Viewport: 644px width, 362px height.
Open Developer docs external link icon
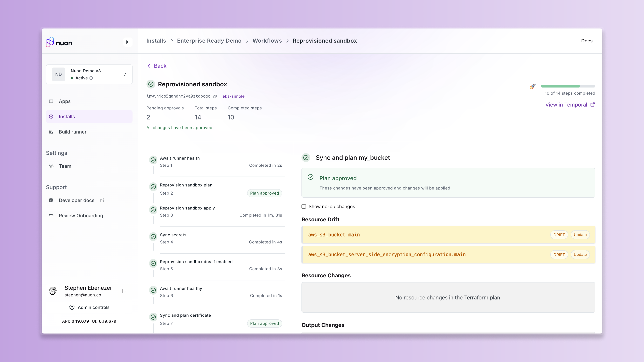(x=102, y=200)
